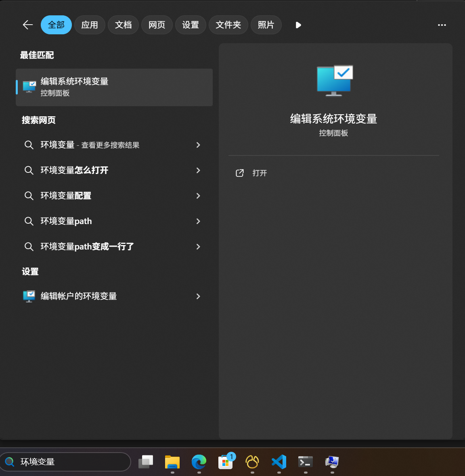Launch Microsoft Edge from the taskbar
The height and width of the screenshot is (476, 465).
click(199, 462)
